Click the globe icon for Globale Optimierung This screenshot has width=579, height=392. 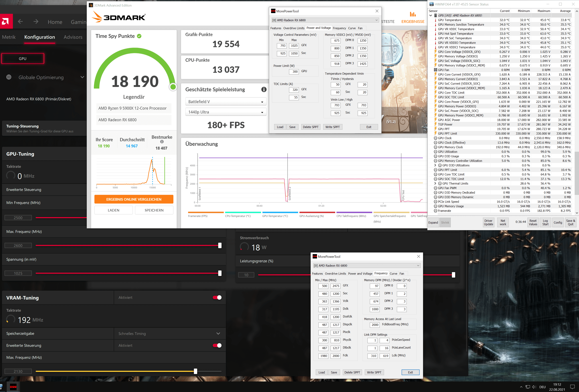[x=9, y=77]
